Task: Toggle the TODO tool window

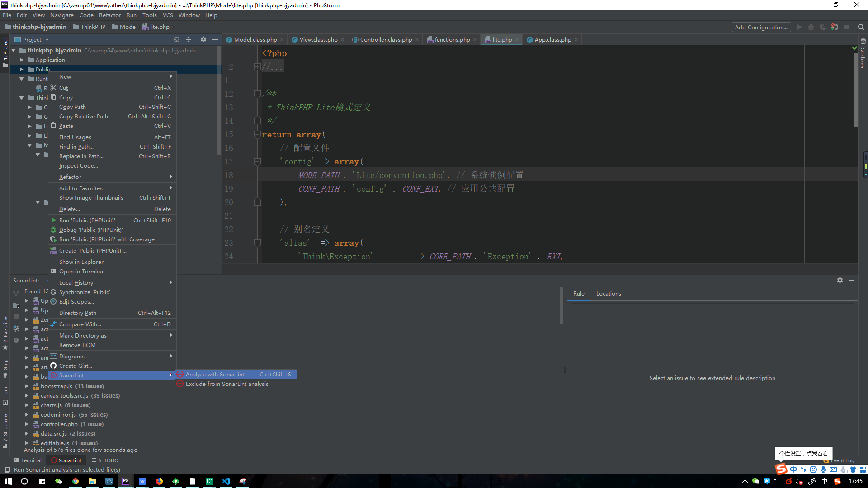Action: coord(105,460)
